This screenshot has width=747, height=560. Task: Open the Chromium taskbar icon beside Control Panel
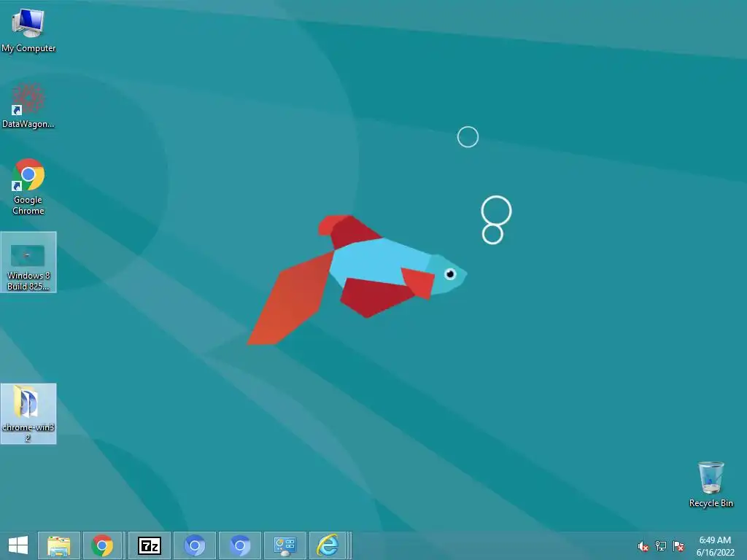tap(239, 545)
